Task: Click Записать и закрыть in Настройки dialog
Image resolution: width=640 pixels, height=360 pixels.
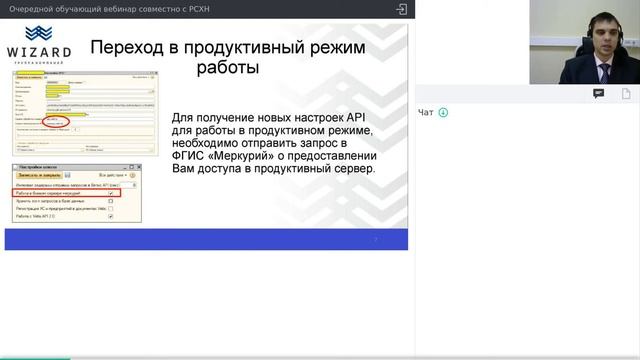Action: pos(39,175)
